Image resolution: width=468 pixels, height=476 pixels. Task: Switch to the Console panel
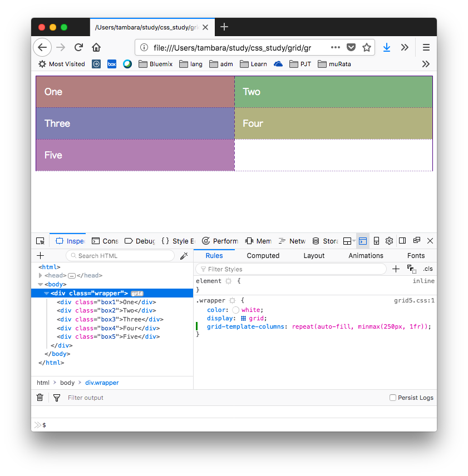click(105, 241)
